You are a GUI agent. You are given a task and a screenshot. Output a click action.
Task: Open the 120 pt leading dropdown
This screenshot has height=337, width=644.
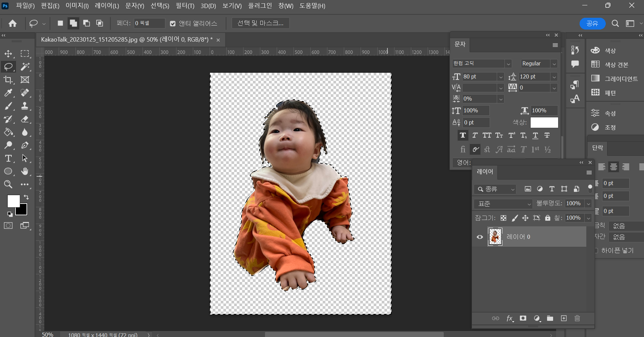pyautogui.click(x=554, y=77)
